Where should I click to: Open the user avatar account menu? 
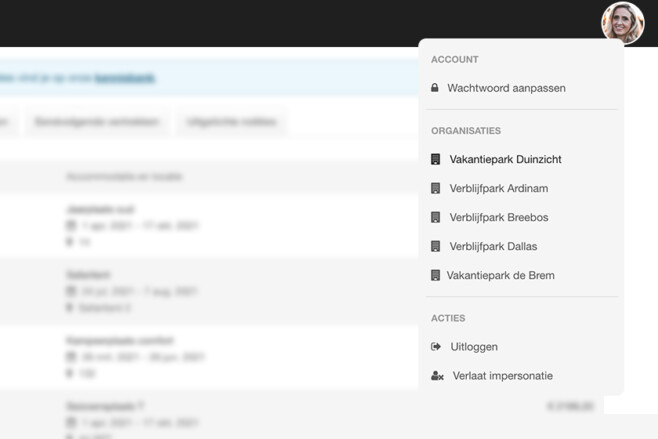click(622, 23)
